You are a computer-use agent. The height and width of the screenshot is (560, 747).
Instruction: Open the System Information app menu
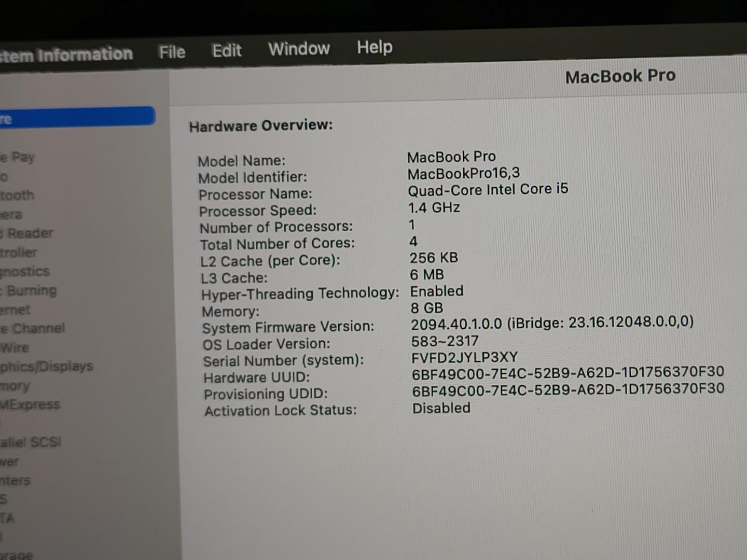click(x=66, y=54)
